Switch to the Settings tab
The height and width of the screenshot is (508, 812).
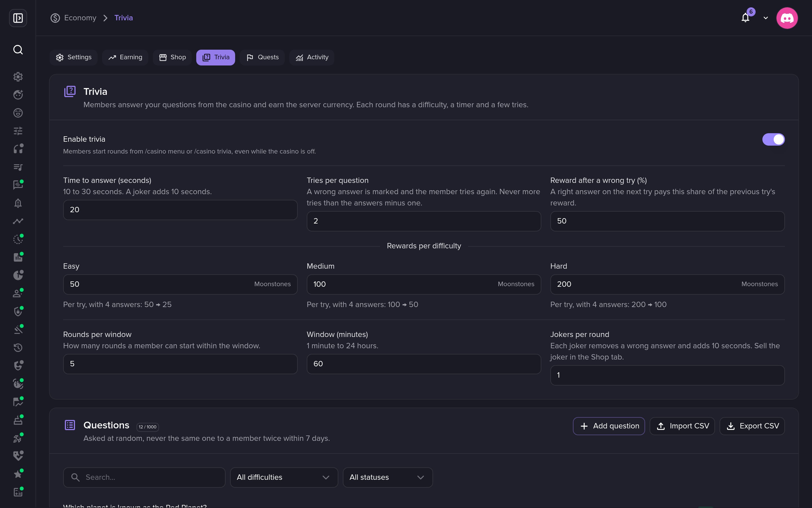tap(74, 58)
